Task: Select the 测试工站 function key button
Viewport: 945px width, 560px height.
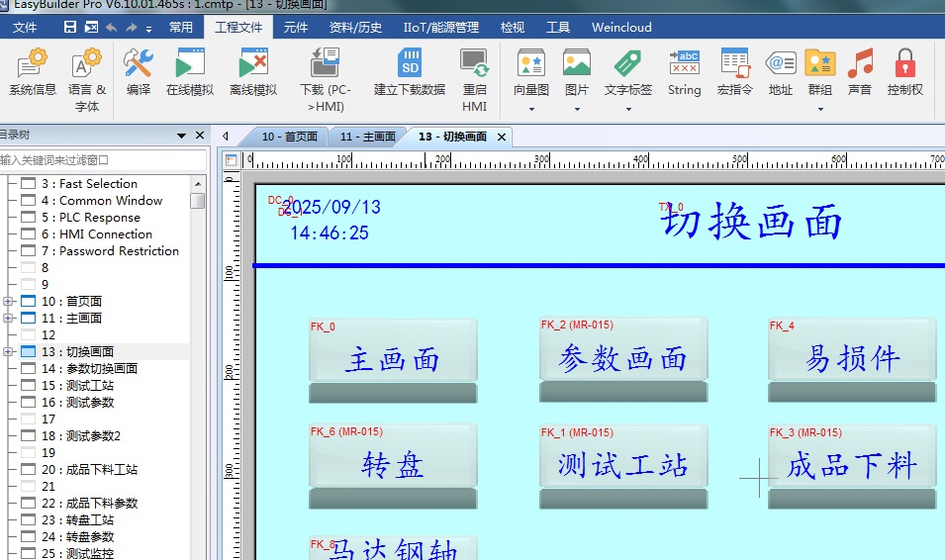Action: tap(622, 466)
